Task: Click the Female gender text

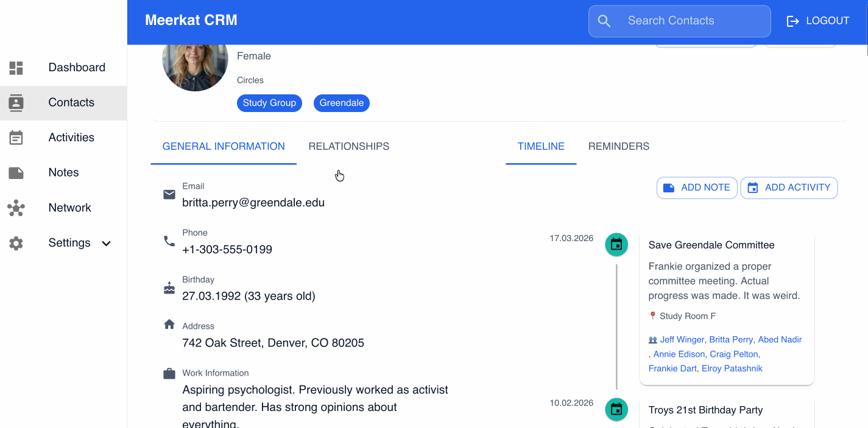Action: coord(254,56)
